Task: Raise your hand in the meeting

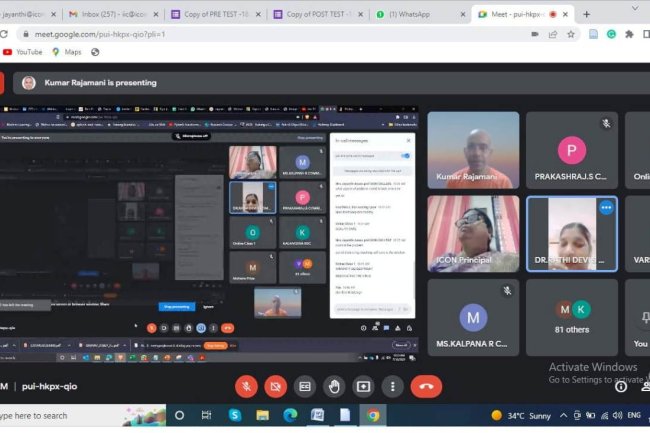Action: 334,386
